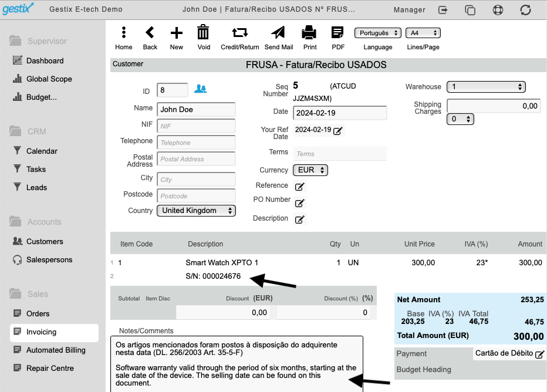This screenshot has width=547, height=392.
Task: Edit the PO Number field
Action: [x=300, y=203]
